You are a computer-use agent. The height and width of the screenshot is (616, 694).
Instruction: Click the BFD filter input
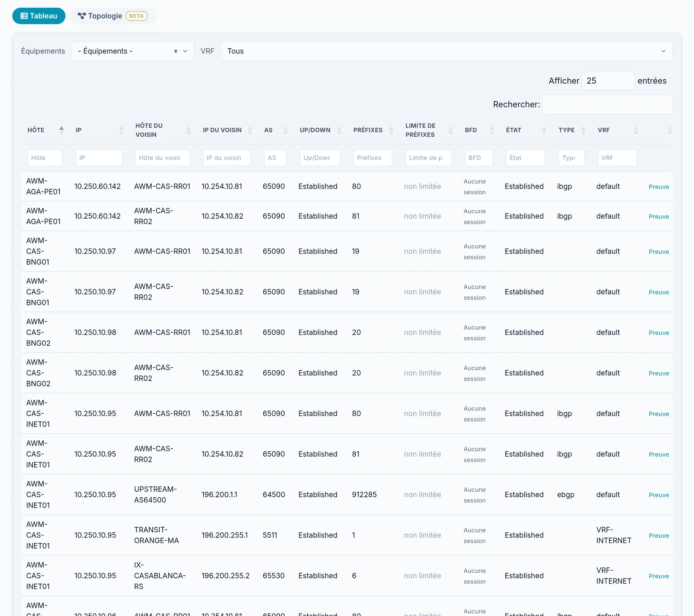[x=479, y=158]
